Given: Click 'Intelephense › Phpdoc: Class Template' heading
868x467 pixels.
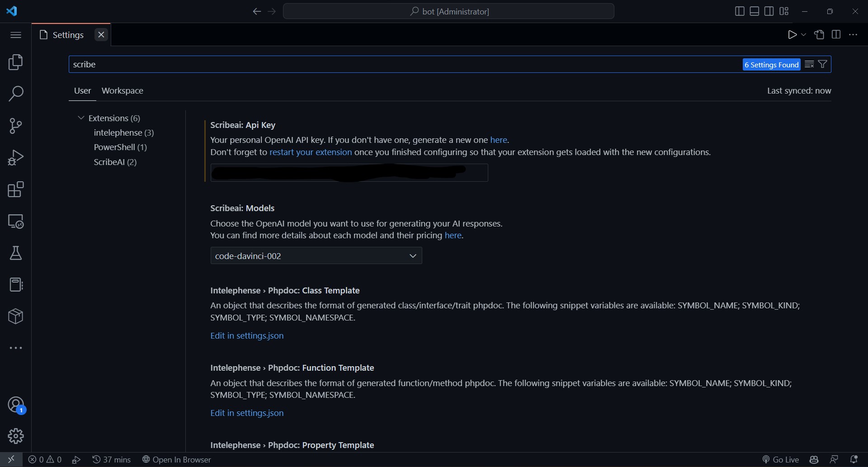Looking at the screenshot, I should 285,291.
